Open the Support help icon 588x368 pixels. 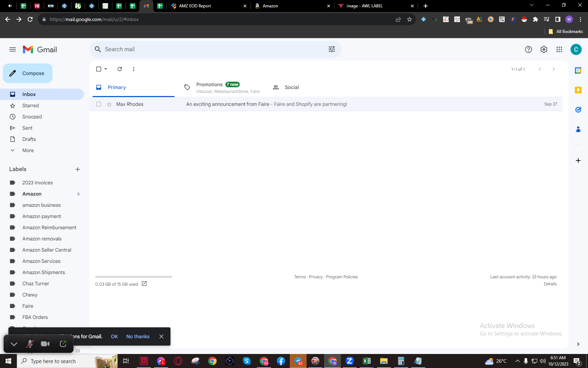528,49
